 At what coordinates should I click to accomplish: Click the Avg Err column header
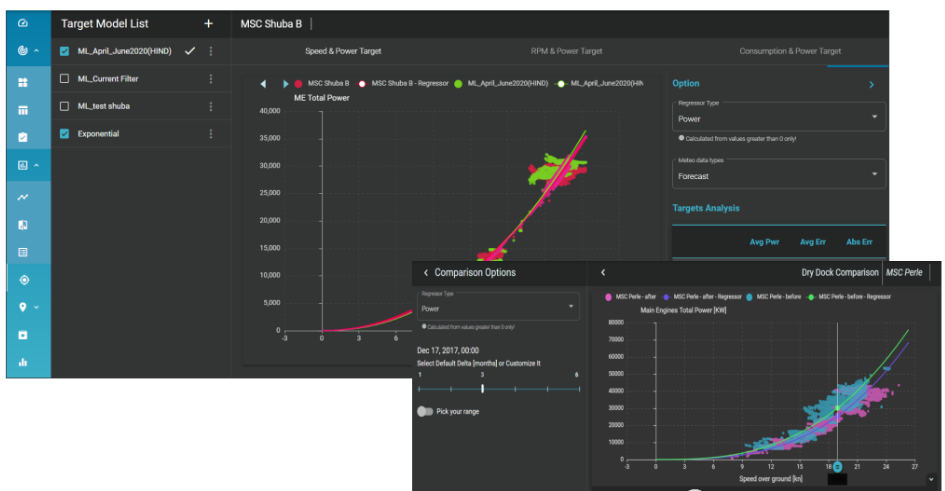[813, 242]
